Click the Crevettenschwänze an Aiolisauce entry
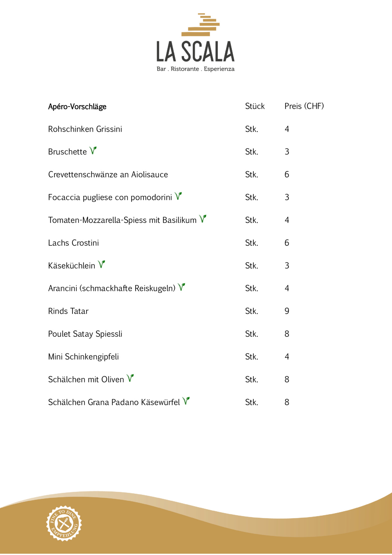 (x=108, y=175)
